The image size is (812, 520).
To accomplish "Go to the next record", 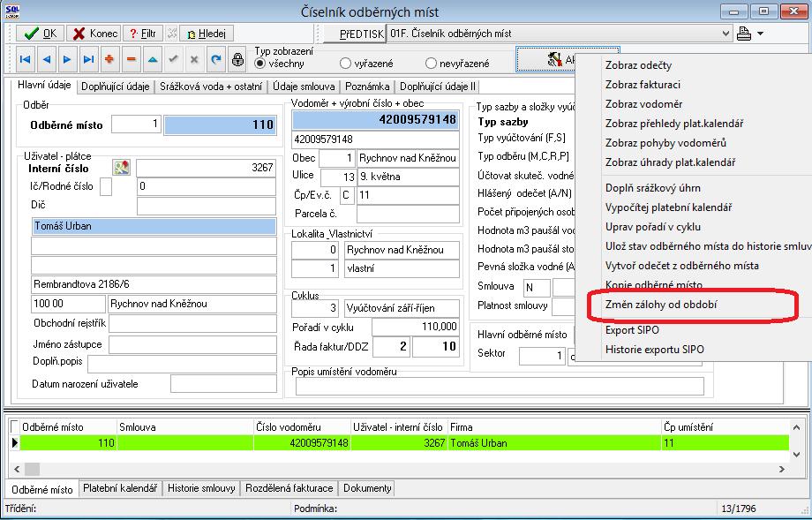I will pos(67,59).
